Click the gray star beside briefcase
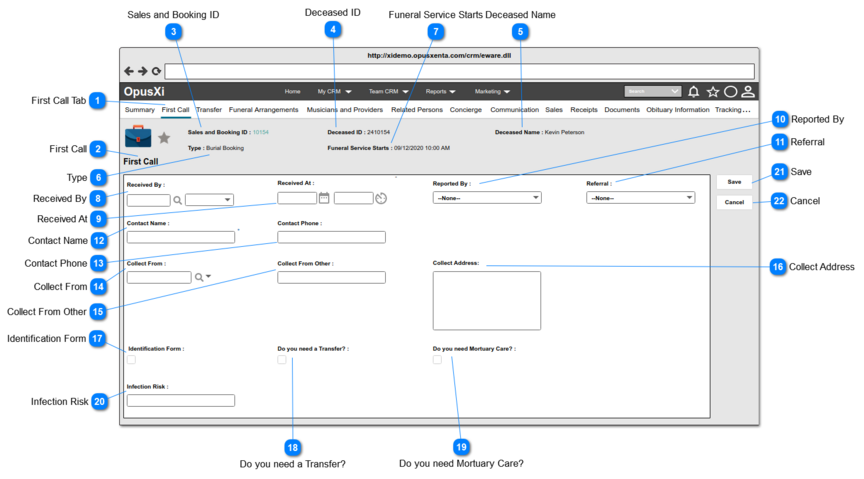This screenshot has width=864, height=479. (164, 138)
